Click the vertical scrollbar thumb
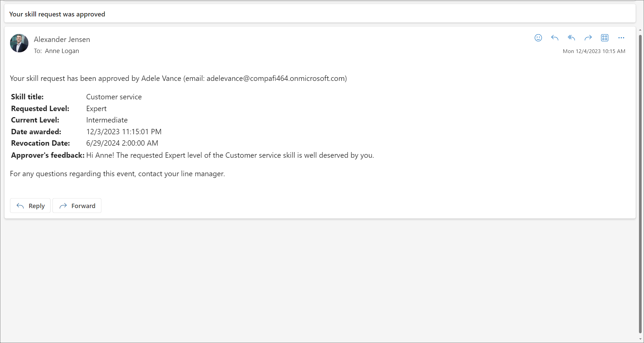644x343 pixels. 640,181
